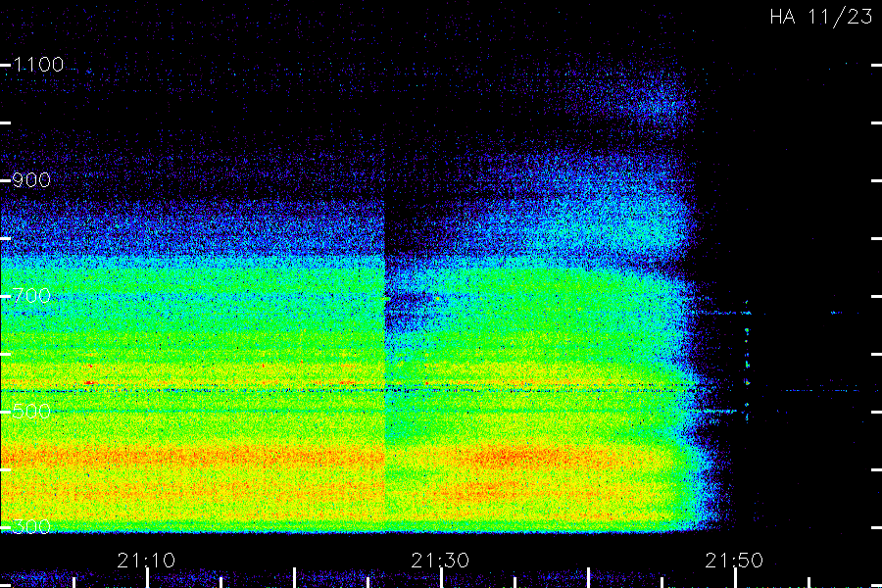Click the 21:50 time label
The width and height of the screenshot is (882, 588).
click(734, 561)
